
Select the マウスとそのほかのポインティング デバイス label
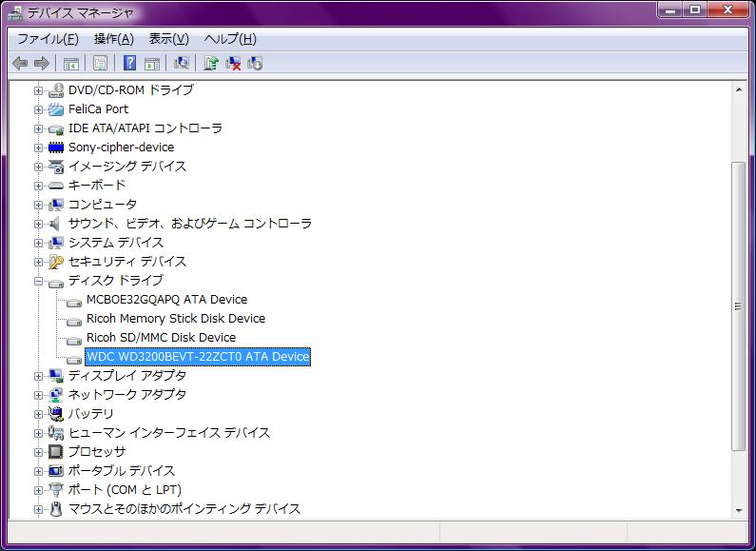pyautogui.click(x=184, y=508)
